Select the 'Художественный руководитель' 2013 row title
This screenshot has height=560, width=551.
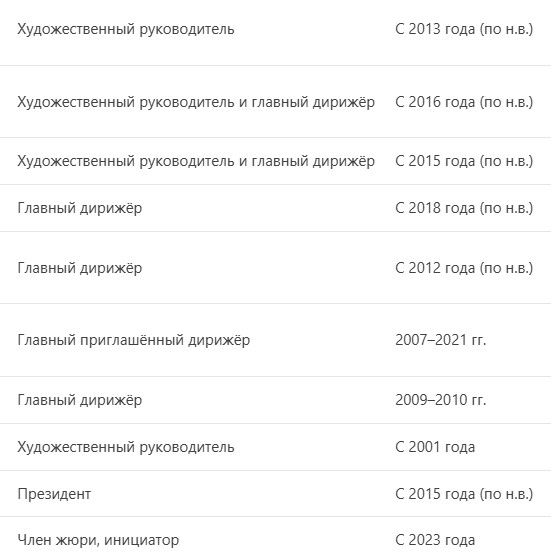click(x=126, y=29)
